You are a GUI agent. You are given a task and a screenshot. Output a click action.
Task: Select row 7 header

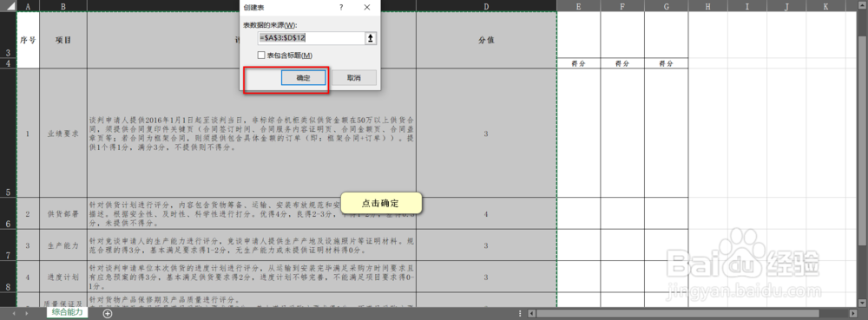[8, 245]
